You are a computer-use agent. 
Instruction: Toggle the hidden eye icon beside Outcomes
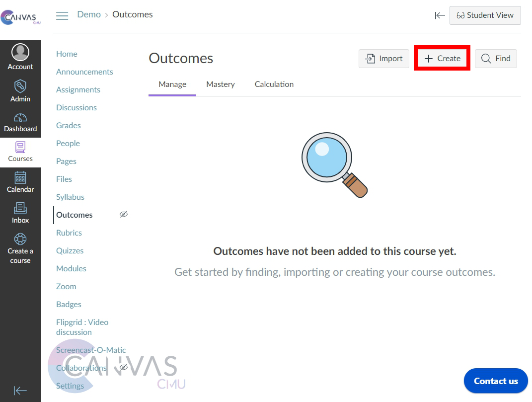pyautogui.click(x=124, y=214)
